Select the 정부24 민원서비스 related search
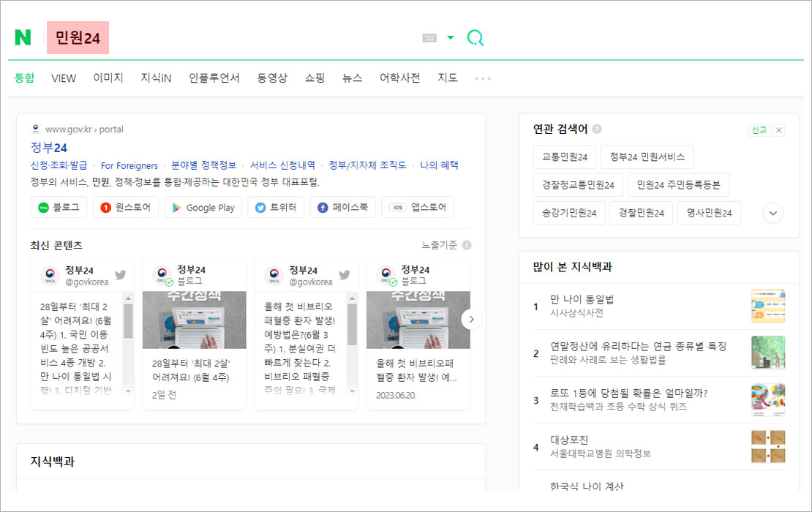Viewport: 812px width, 512px height. pos(647,157)
